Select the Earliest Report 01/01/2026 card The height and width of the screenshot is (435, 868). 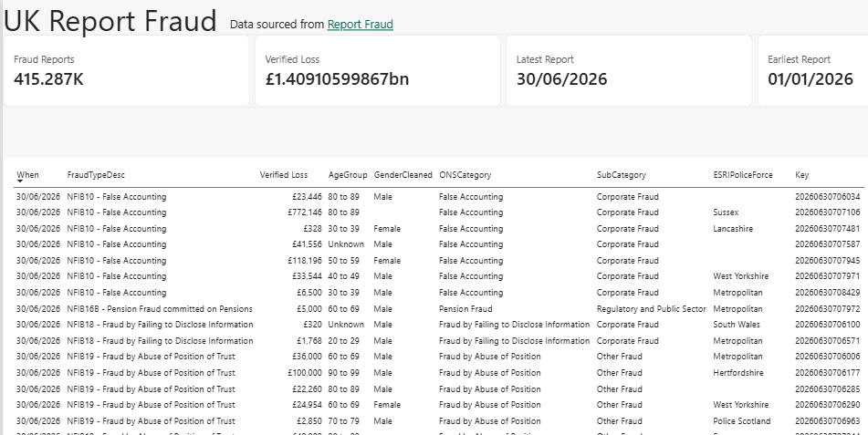click(812, 71)
